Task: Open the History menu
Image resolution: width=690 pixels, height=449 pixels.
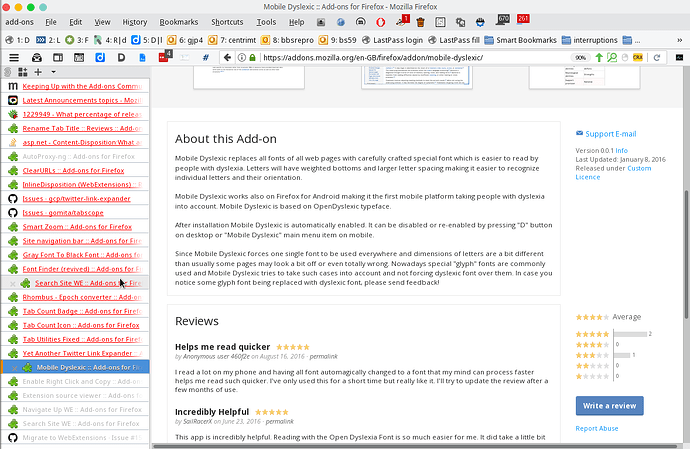Action: tap(135, 22)
